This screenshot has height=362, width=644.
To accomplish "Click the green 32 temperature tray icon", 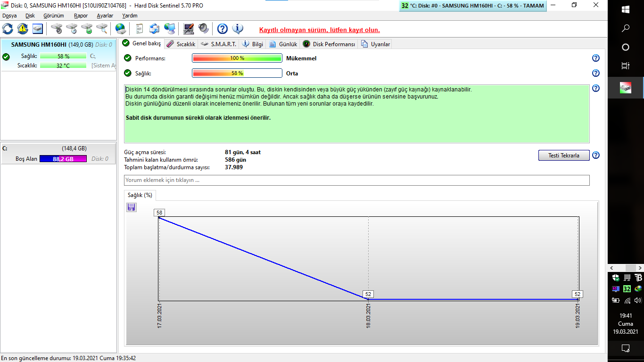I will pos(627,289).
